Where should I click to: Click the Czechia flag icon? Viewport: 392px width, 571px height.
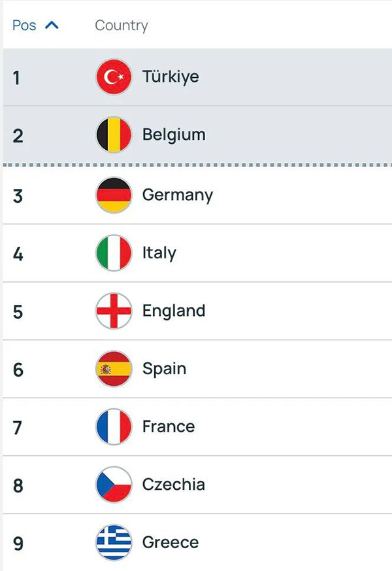coord(114,485)
